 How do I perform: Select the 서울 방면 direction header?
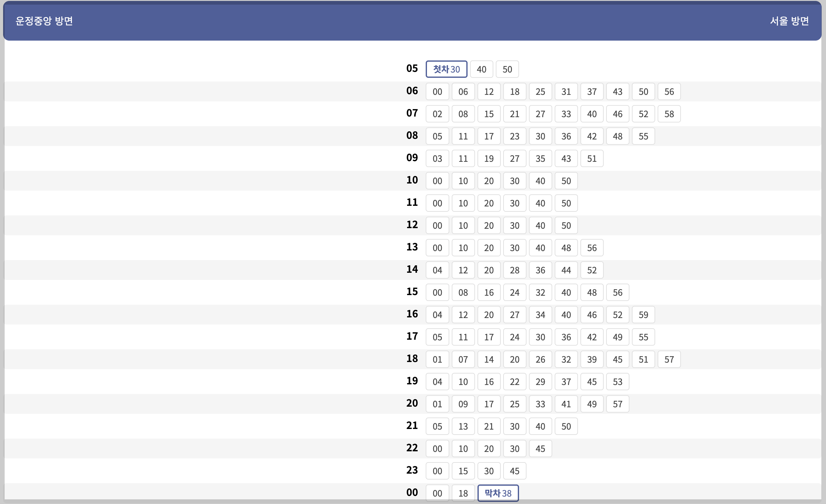tap(789, 21)
